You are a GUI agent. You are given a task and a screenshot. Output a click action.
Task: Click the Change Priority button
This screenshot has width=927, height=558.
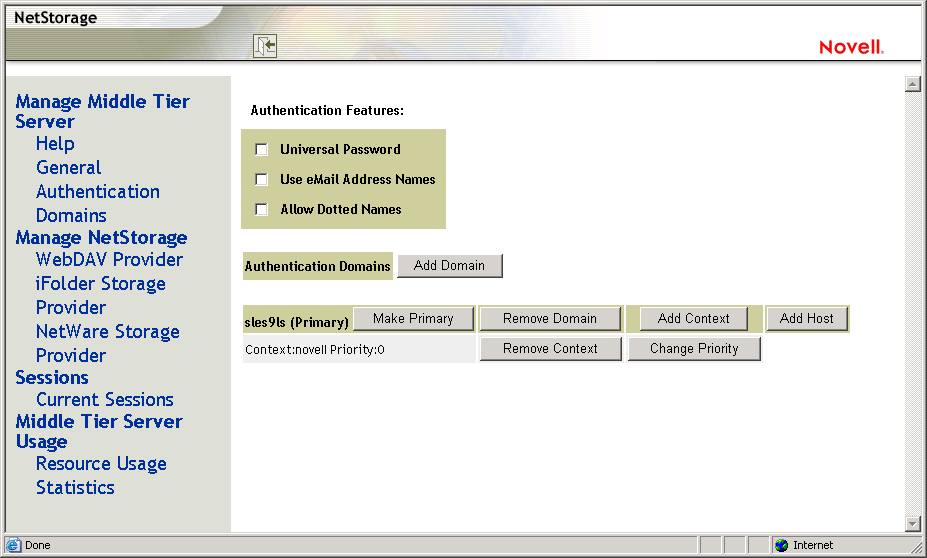694,349
